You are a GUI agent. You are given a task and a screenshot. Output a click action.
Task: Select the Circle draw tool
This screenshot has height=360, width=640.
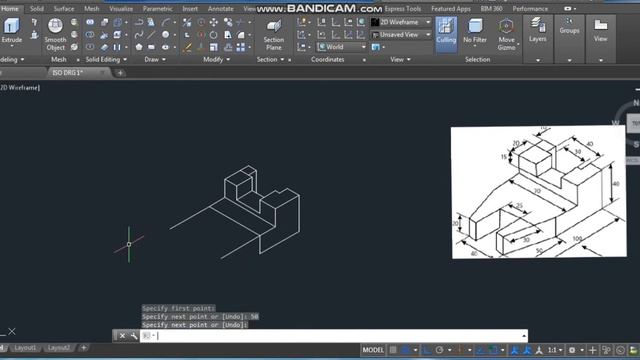(165, 35)
